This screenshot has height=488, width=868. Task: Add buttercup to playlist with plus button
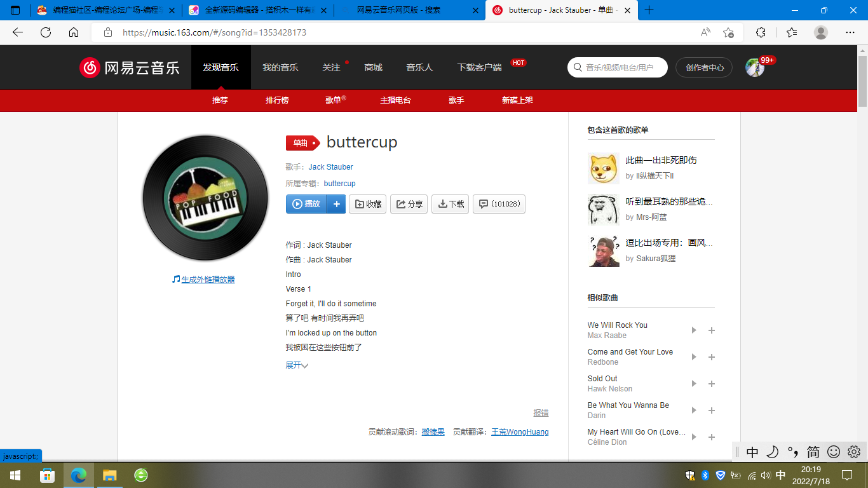336,204
